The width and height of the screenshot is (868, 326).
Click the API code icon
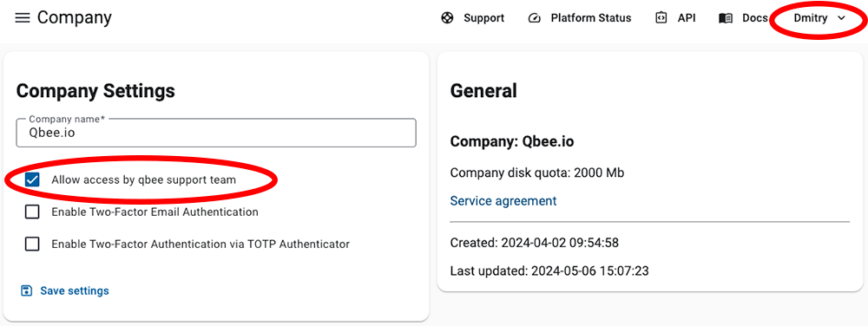click(661, 18)
